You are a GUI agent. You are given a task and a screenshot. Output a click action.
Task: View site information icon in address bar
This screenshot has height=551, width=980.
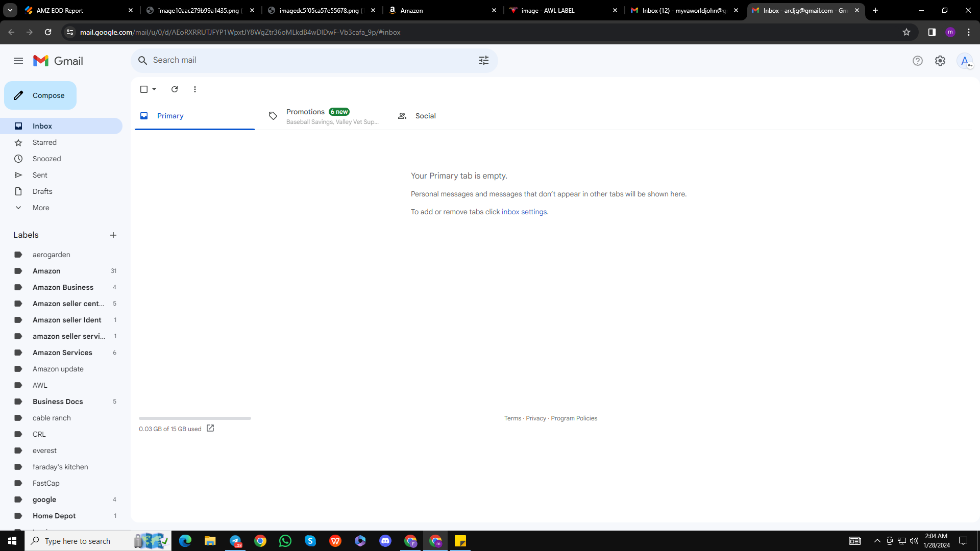tap(70, 32)
